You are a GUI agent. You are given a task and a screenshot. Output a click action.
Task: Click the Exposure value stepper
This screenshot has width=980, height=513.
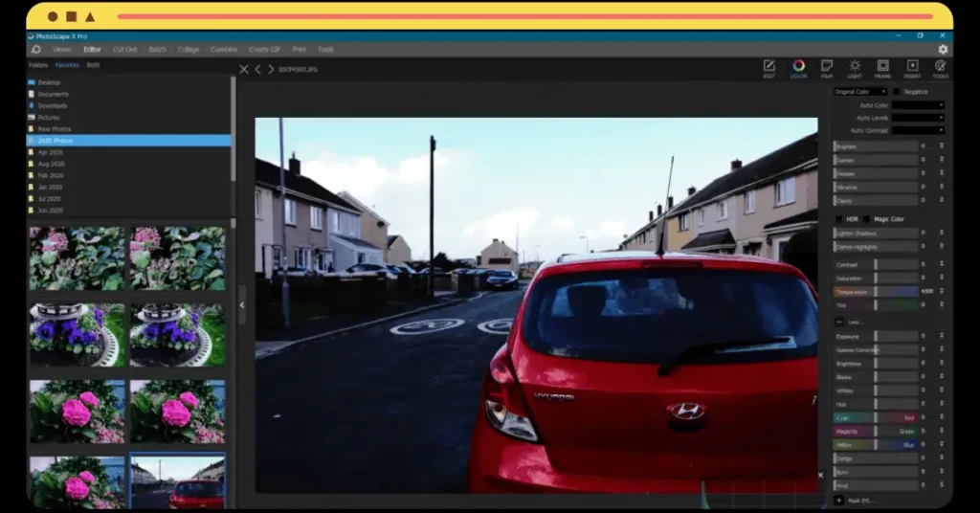click(x=942, y=336)
